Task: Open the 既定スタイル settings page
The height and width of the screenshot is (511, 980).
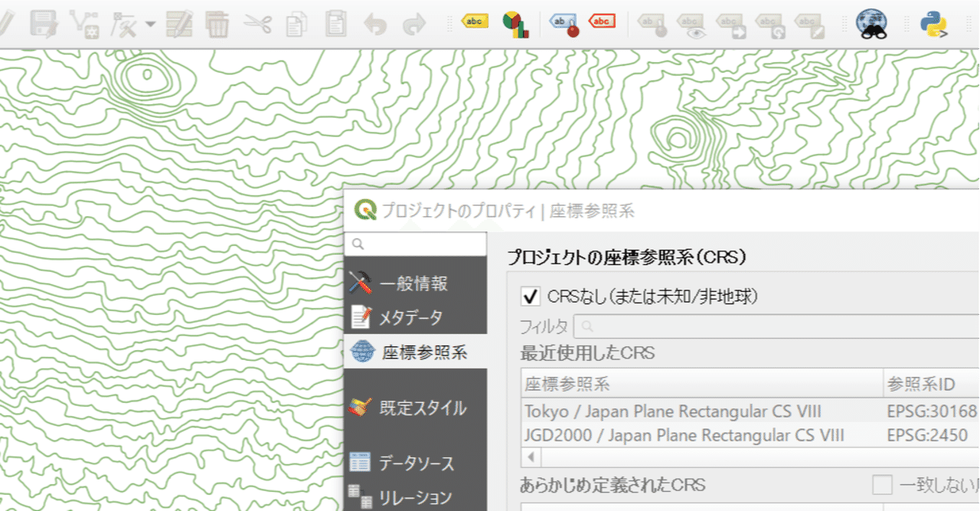Action: pos(415,408)
